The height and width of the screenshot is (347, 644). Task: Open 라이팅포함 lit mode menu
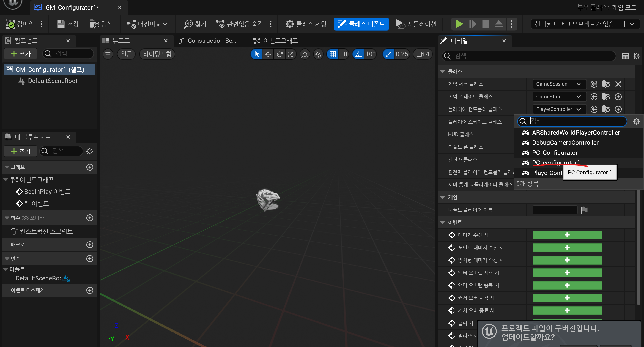coord(157,54)
